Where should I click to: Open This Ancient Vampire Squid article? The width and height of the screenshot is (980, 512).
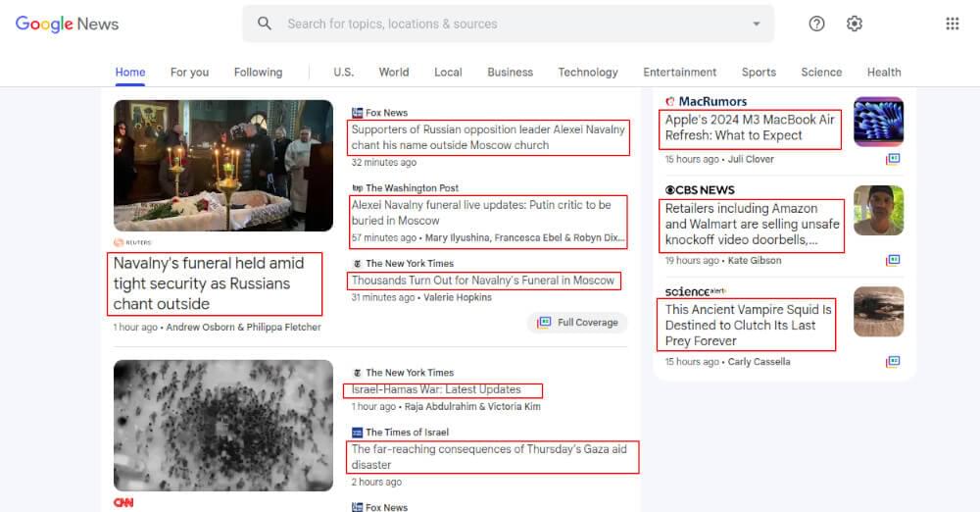pyautogui.click(x=746, y=325)
